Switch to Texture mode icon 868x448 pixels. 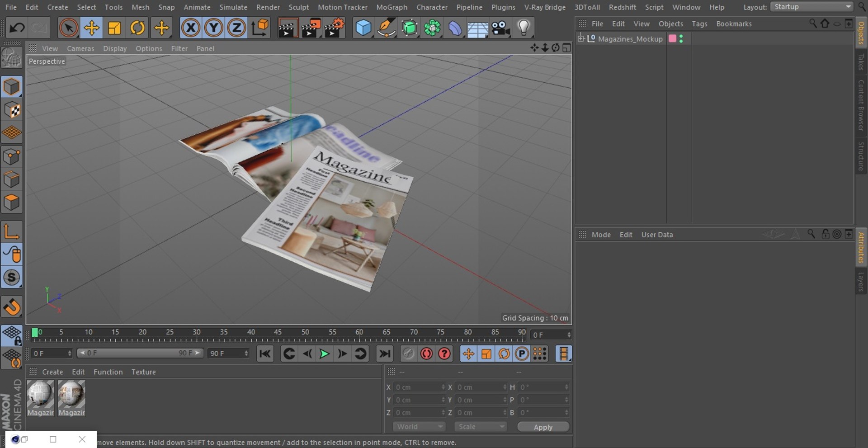12,110
